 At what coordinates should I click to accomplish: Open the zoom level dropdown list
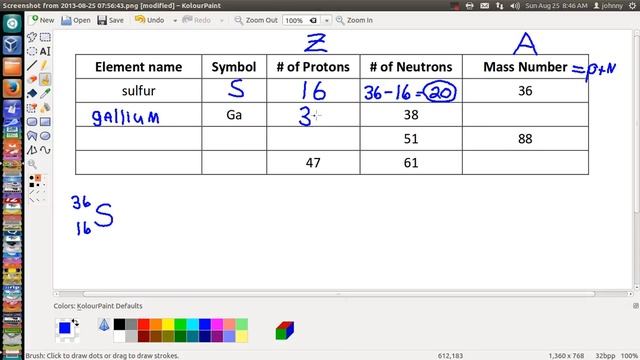coord(327,20)
